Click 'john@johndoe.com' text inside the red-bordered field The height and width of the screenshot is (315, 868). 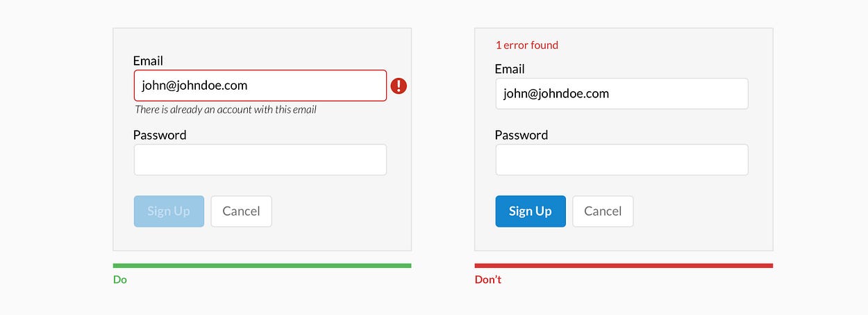(194, 86)
